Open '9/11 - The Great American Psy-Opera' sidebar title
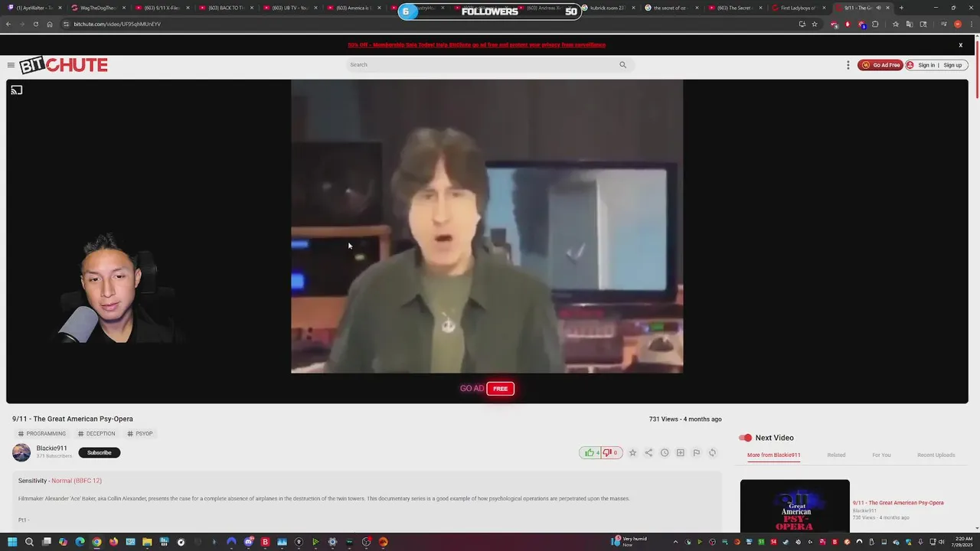The image size is (980, 551). (x=898, y=503)
